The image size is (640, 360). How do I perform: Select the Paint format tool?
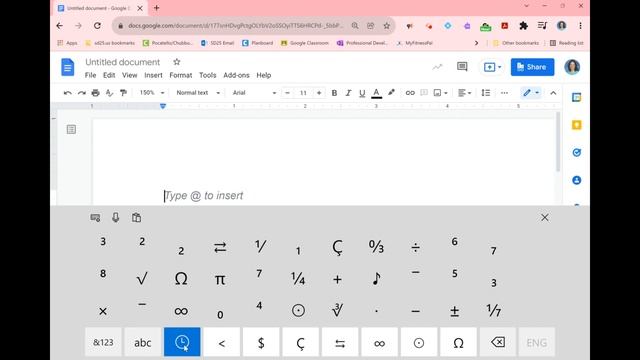click(x=123, y=93)
